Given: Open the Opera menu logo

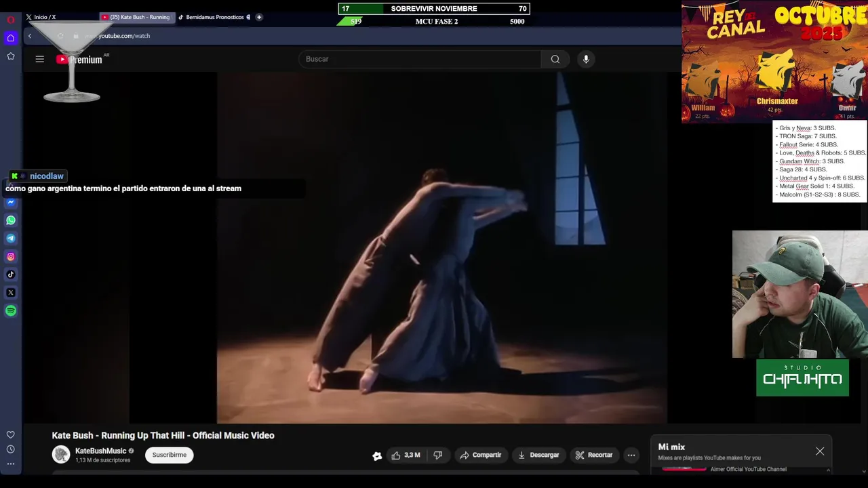Looking at the screenshot, I should pos(11,20).
